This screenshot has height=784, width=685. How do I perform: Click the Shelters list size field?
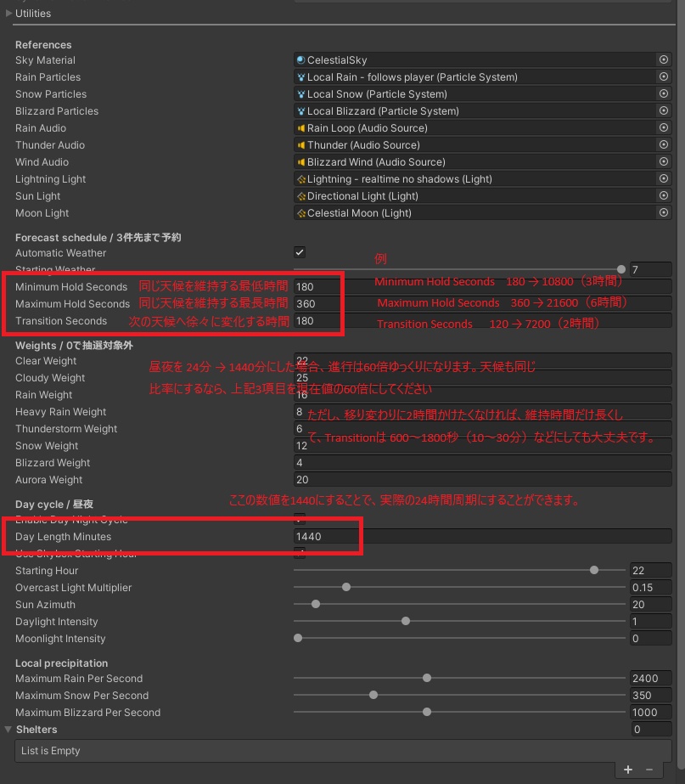pos(652,730)
